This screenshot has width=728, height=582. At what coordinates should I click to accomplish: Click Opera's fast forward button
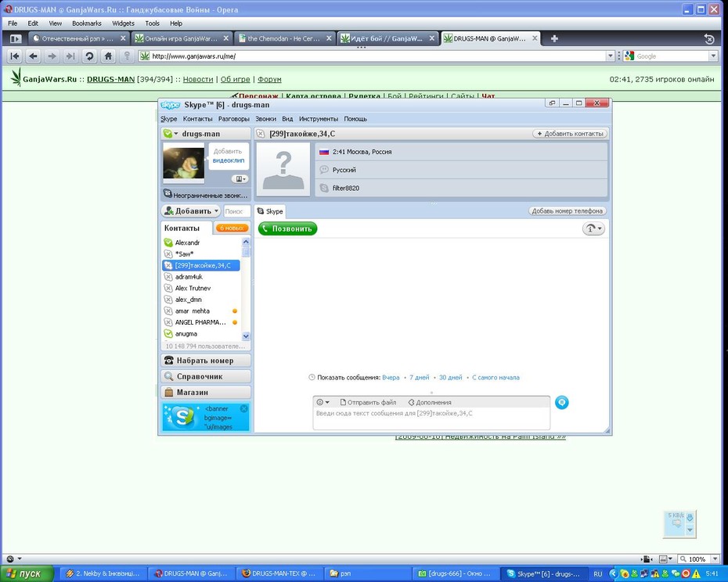tap(70, 56)
